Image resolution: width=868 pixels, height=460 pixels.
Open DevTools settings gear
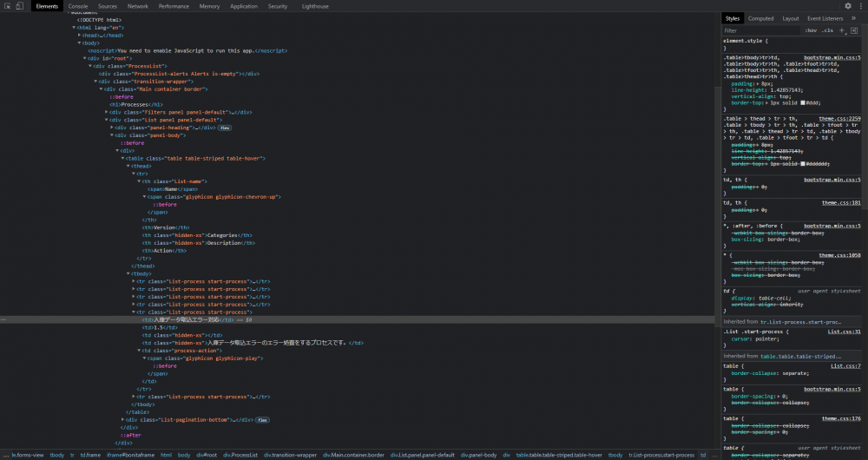coord(848,6)
